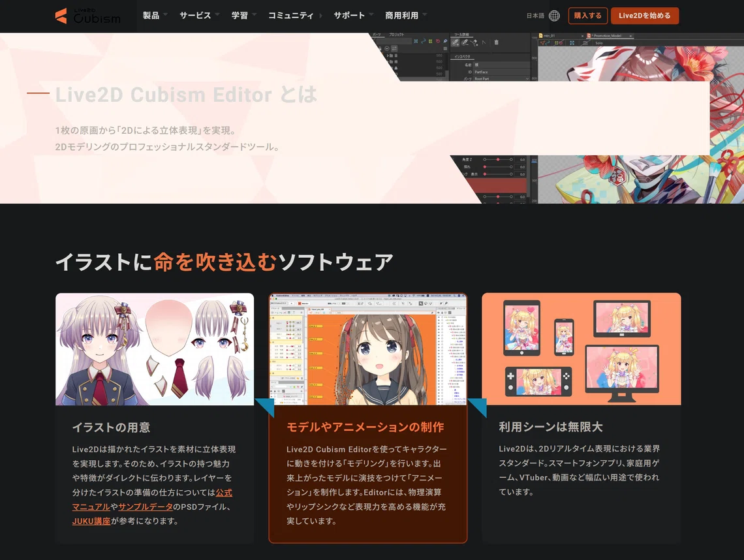This screenshot has height=560, width=744.
Task: Follow the サンプルデータ link
Action: [145, 507]
